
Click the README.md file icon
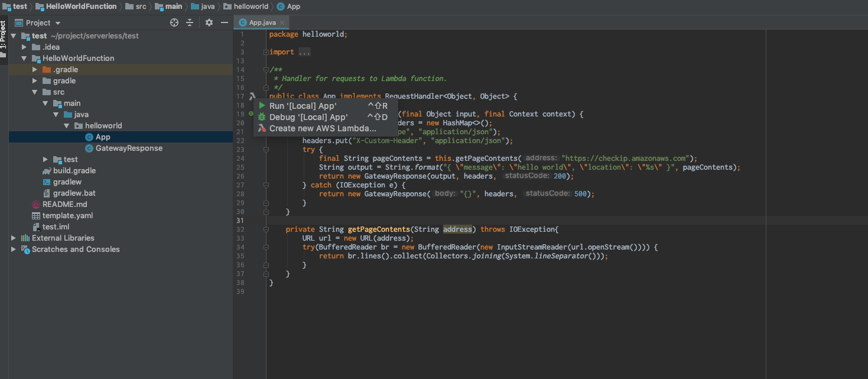click(x=35, y=204)
